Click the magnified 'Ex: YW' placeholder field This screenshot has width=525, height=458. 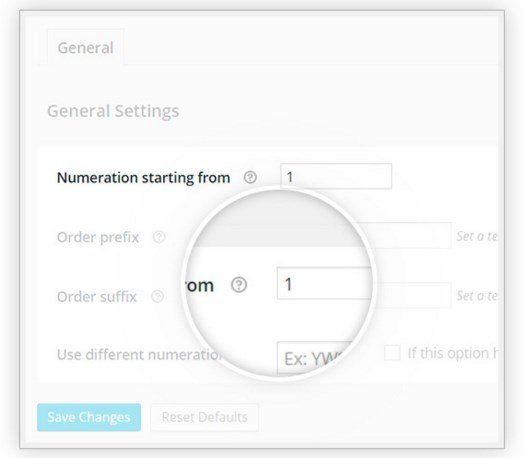point(313,358)
